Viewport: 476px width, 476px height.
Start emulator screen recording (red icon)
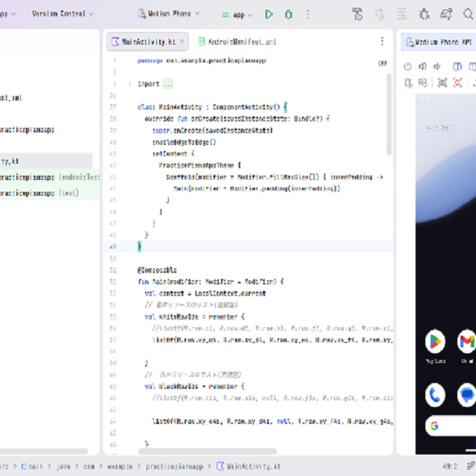457,83
